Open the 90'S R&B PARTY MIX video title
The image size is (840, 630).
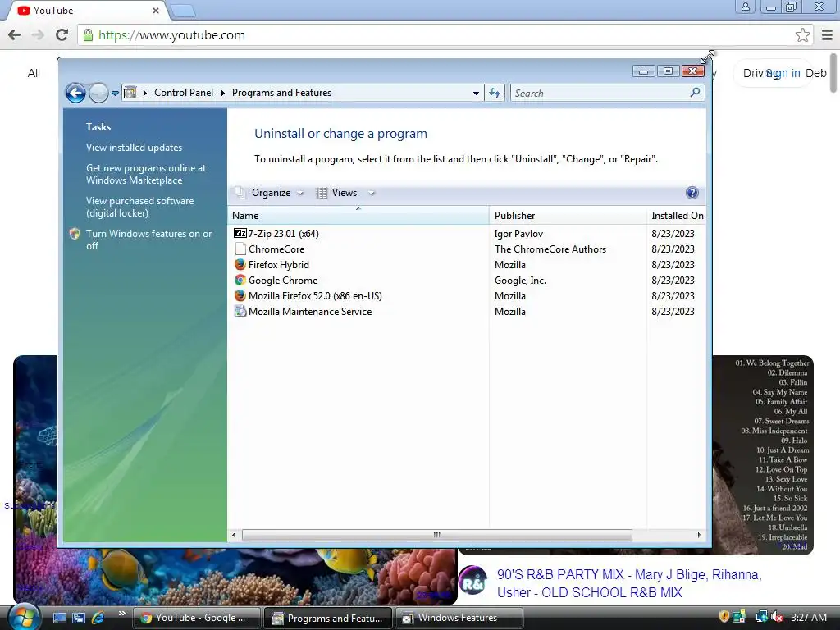tap(629, 583)
